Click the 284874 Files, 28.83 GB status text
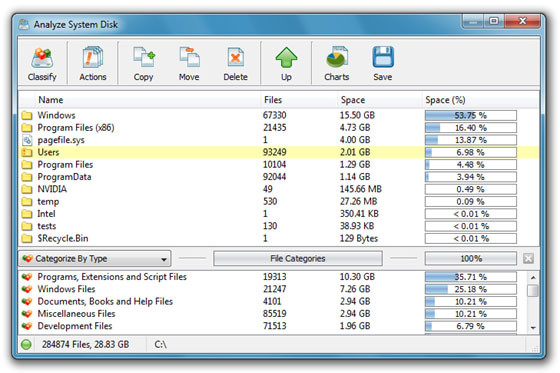Viewport: 560px width, 373px height. [85, 344]
